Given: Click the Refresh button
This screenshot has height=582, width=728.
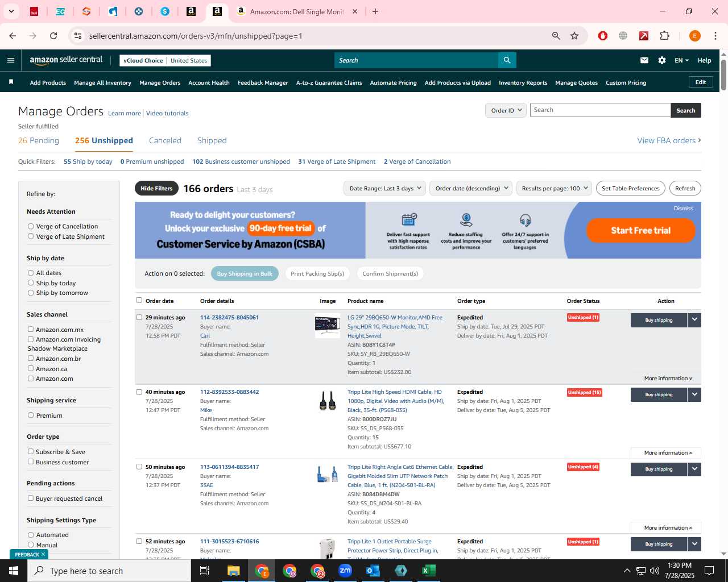Looking at the screenshot, I should tap(685, 188).
